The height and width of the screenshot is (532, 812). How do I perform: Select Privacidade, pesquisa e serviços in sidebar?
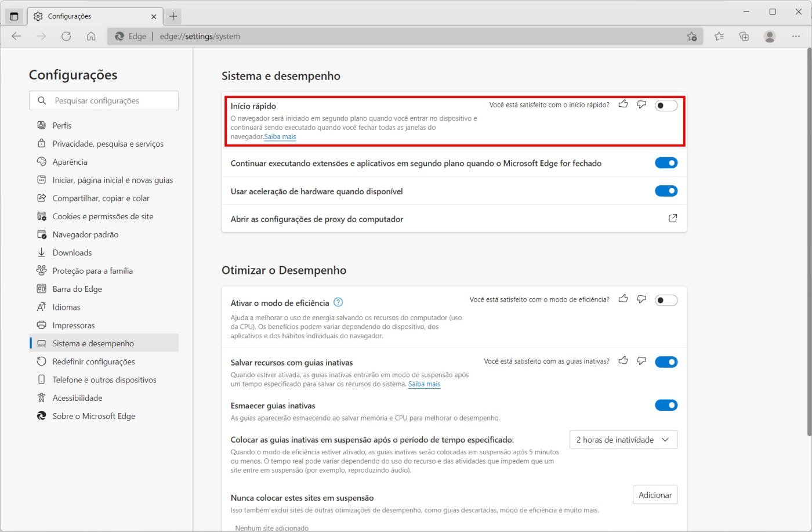[108, 144]
